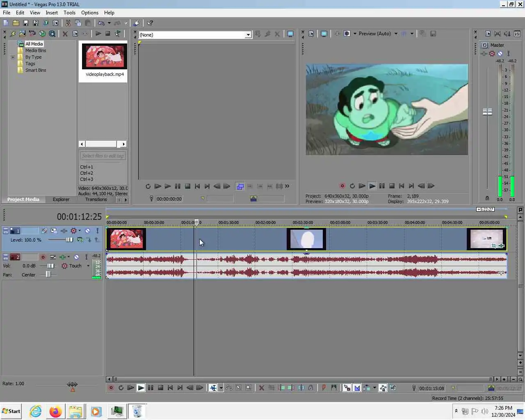Screen dimensions: 525x420
Task: Toggle Solo on audio track 2
Action: pos(86,257)
